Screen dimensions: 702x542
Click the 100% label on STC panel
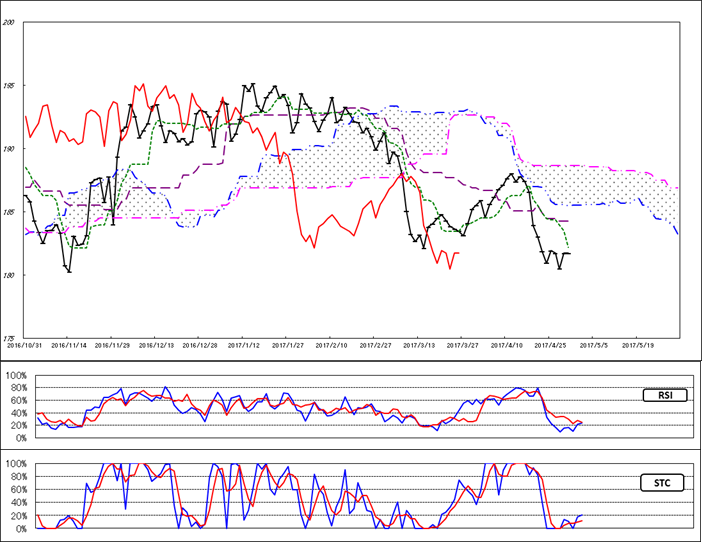point(15,465)
